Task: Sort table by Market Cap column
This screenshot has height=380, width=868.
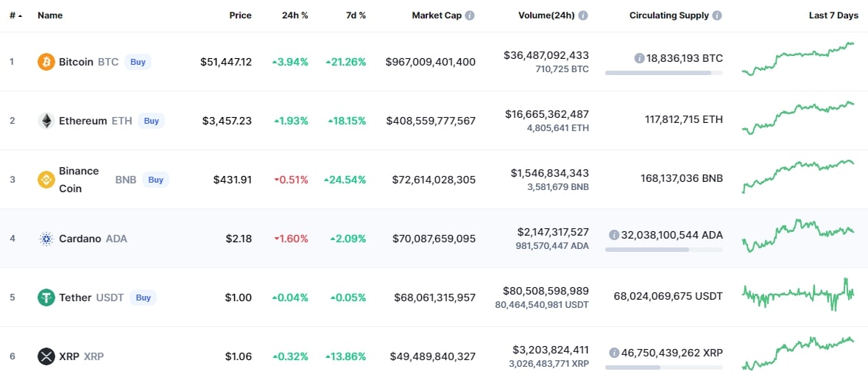Action: pyautogui.click(x=437, y=15)
